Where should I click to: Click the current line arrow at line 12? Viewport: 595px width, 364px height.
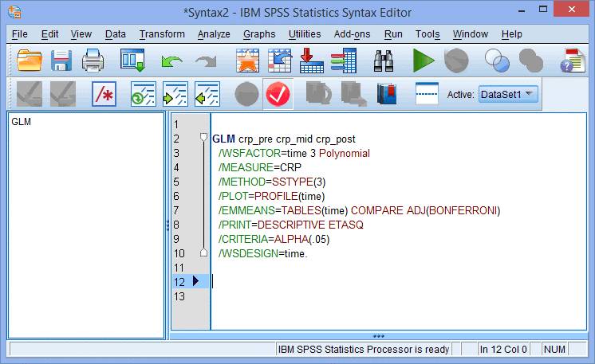point(195,281)
